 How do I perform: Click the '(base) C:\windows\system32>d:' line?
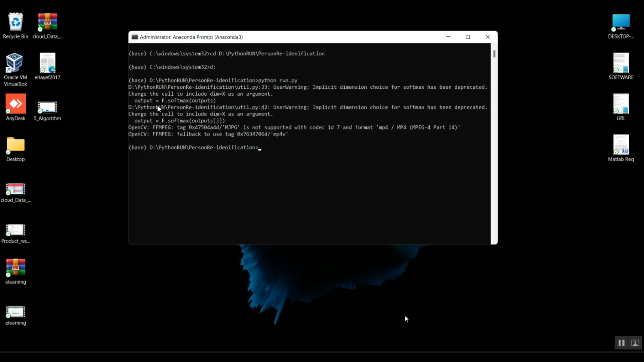coord(172,67)
